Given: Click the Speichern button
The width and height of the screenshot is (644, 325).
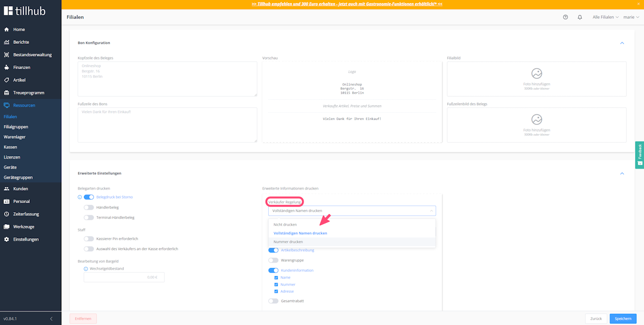Looking at the screenshot, I should 623,319.
